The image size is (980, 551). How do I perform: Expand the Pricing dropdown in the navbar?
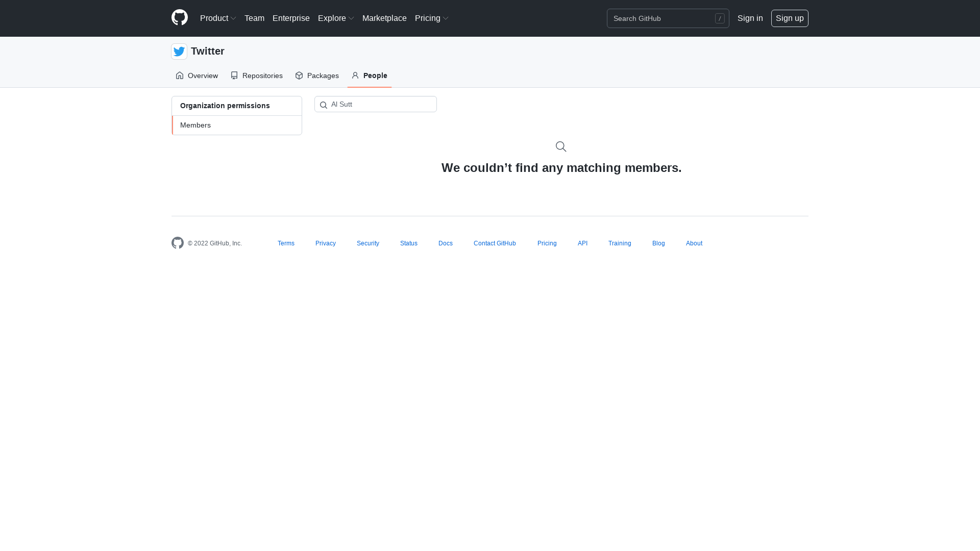431,18
